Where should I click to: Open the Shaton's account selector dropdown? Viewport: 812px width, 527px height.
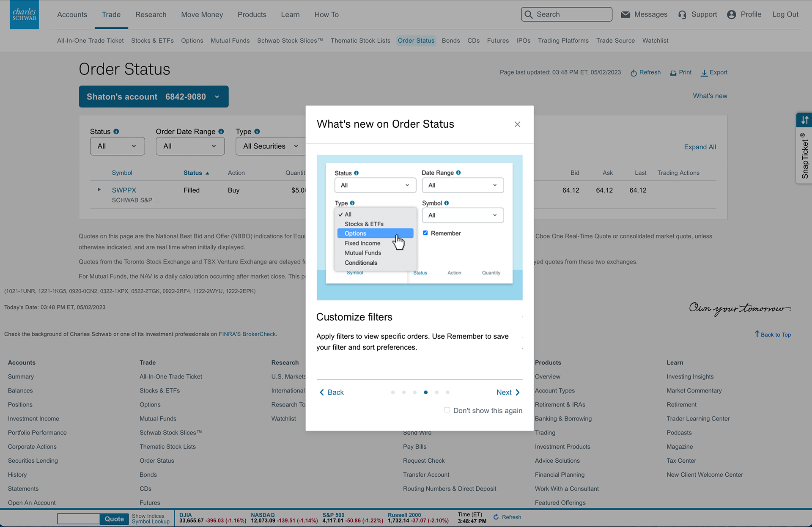tap(154, 97)
